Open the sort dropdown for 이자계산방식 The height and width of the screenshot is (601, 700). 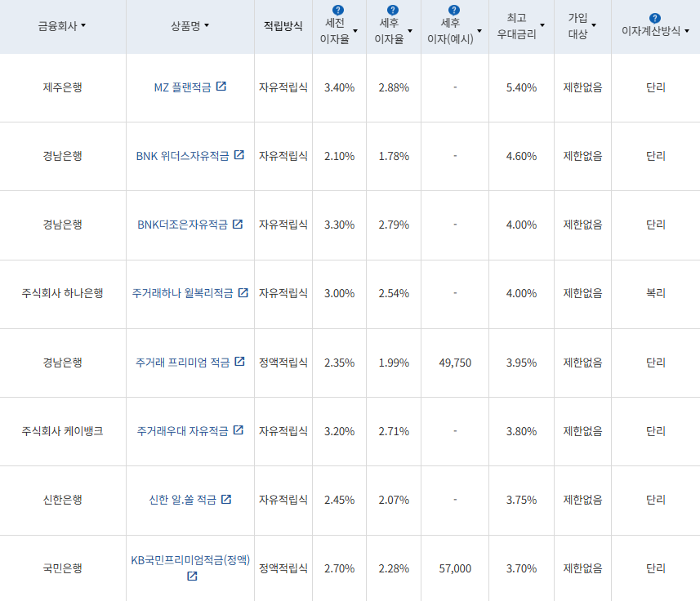coord(686,32)
